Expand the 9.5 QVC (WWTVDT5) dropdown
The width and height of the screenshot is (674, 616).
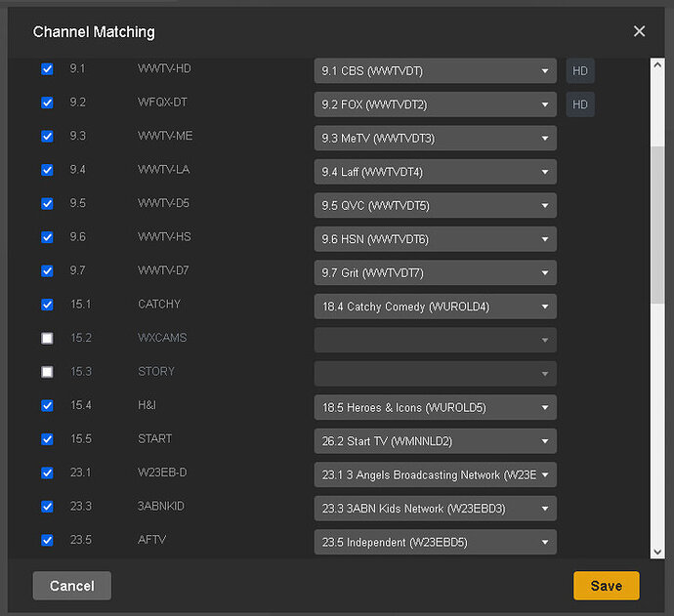tap(436, 205)
